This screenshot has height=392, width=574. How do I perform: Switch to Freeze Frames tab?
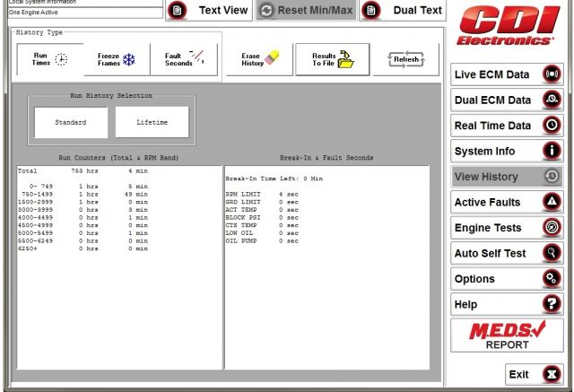117,59
